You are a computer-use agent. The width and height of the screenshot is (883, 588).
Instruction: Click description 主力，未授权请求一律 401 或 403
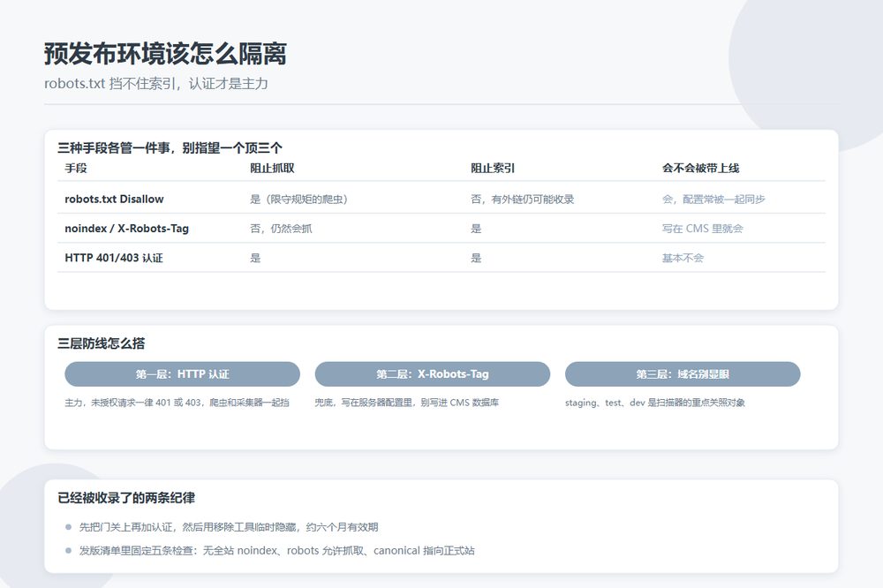tap(177, 403)
